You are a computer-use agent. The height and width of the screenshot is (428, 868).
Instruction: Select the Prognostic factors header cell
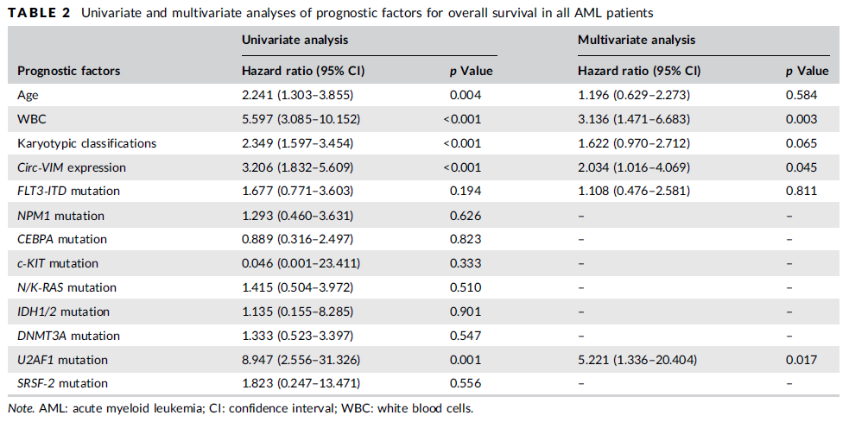pyautogui.click(x=69, y=71)
